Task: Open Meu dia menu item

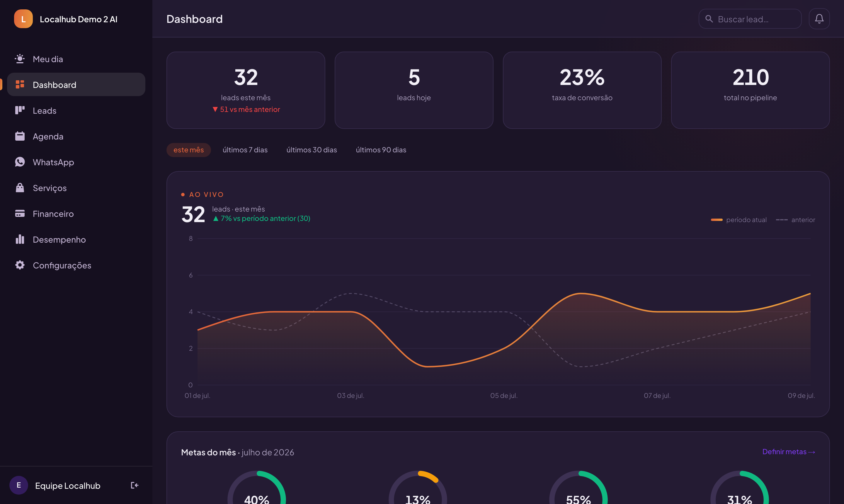Action: tap(76, 59)
